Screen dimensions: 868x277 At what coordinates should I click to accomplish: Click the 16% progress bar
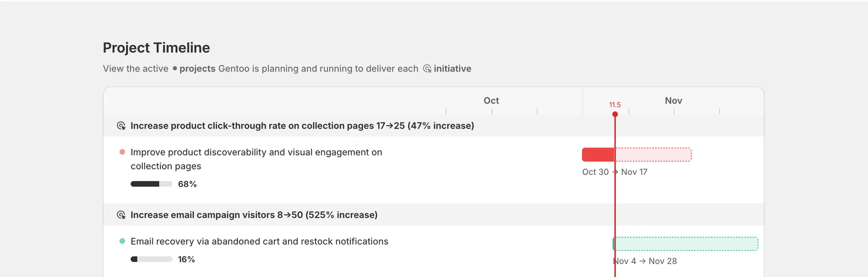coord(151,259)
